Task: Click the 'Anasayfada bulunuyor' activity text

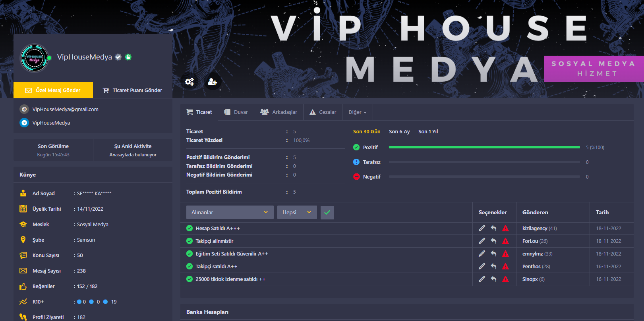Action: click(133, 155)
